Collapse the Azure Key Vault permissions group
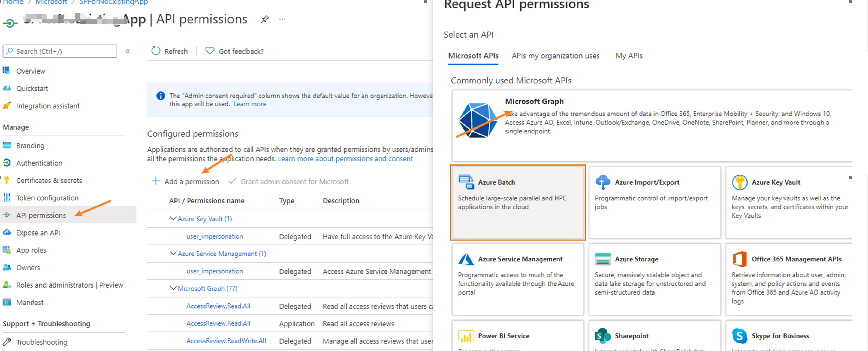 173,219
